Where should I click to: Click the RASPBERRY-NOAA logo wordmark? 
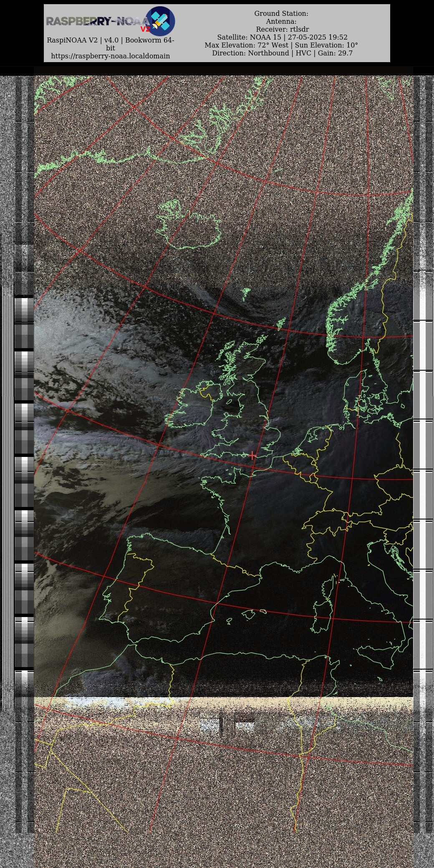98,22
